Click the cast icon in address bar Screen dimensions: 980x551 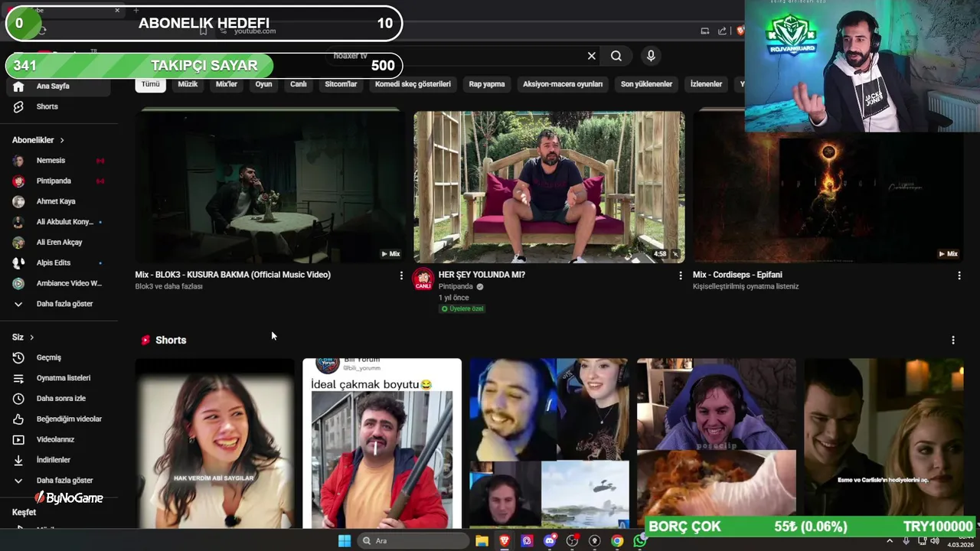pos(704,31)
